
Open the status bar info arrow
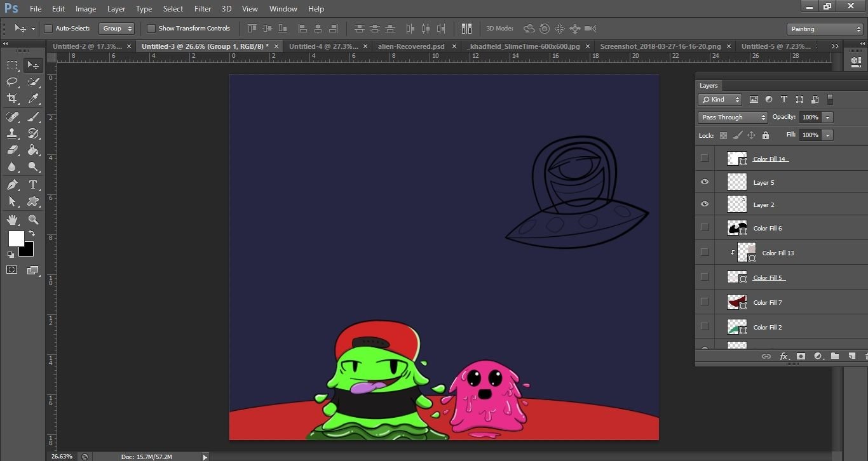(205, 457)
